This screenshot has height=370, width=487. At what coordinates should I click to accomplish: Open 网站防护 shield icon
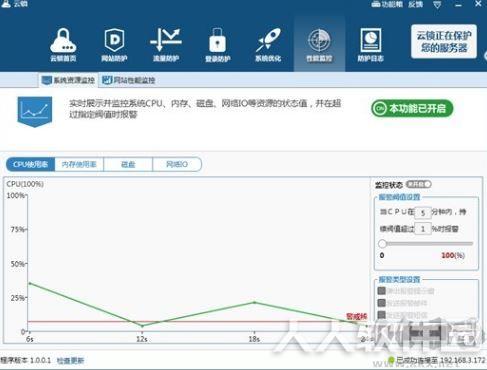(114, 45)
